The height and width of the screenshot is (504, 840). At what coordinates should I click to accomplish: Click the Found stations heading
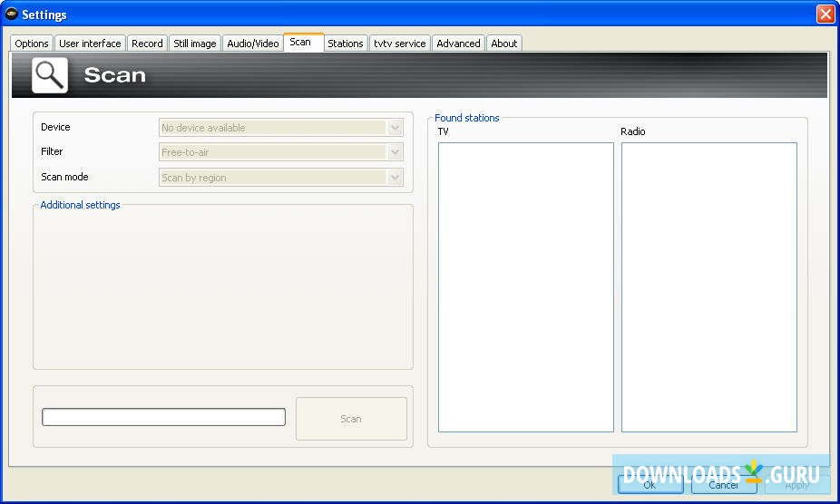click(467, 118)
